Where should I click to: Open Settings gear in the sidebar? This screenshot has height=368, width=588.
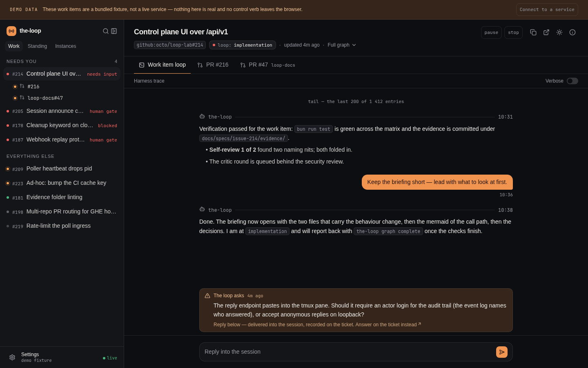click(x=12, y=357)
